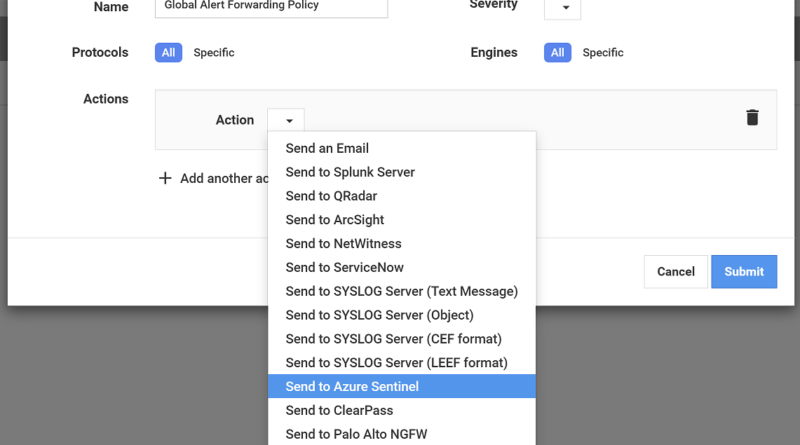
Task: Choose Send to ArcSight
Action: click(402, 219)
